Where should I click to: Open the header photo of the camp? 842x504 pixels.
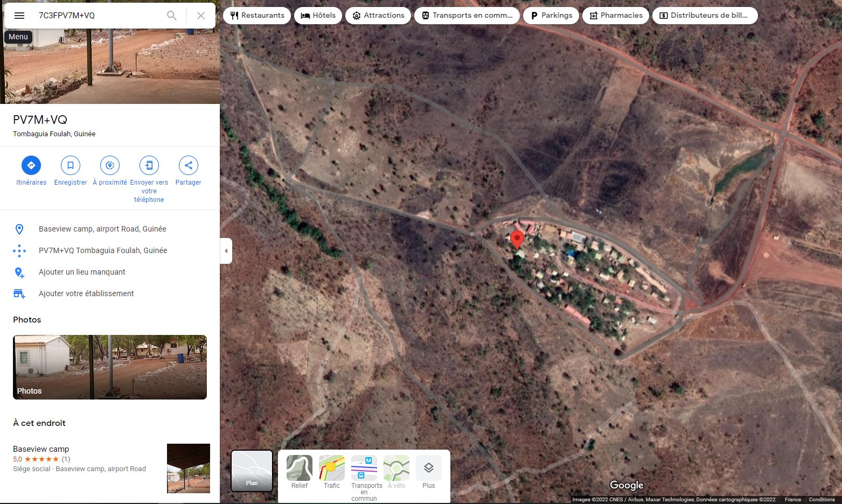point(110,66)
